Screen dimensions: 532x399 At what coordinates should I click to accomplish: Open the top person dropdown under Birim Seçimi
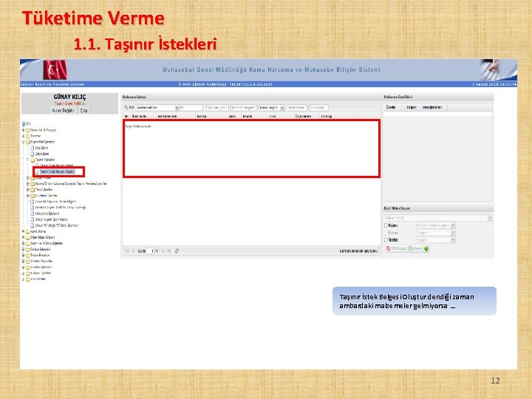tap(490, 218)
